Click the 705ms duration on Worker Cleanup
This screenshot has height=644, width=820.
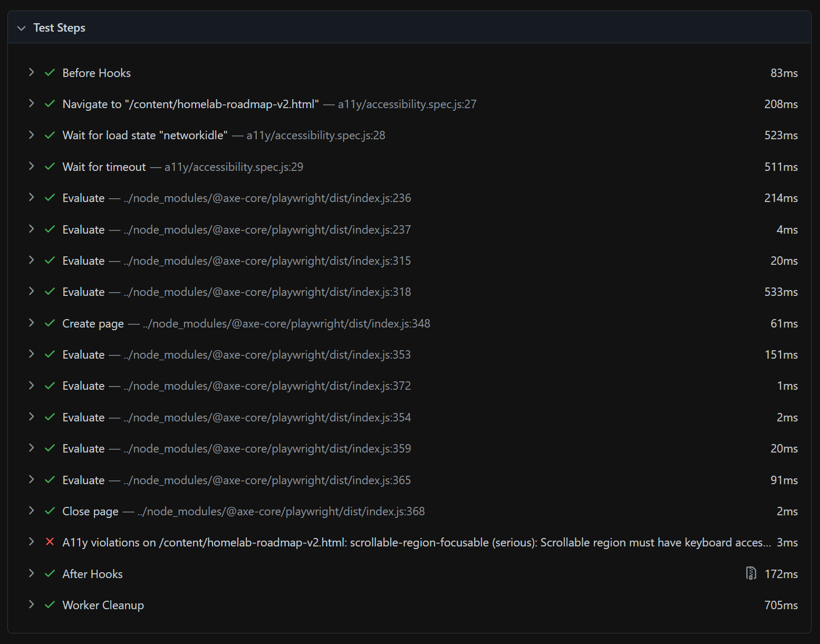point(780,605)
